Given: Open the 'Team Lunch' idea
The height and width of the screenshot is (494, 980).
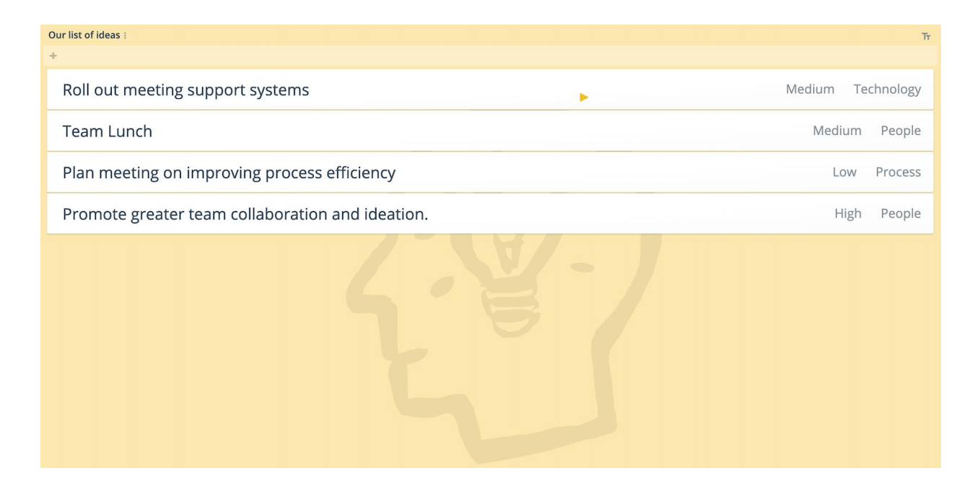Looking at the screenshot, I should click(108, 131).
